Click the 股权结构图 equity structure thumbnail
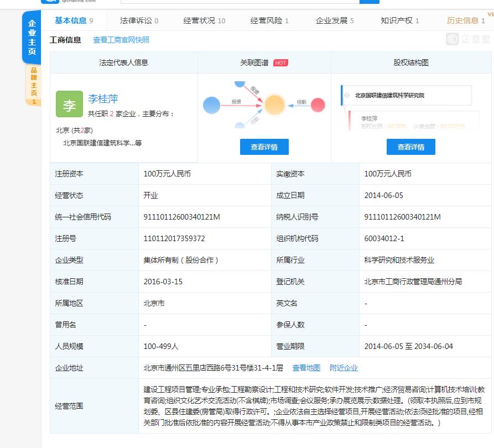 tap(410, 108)
